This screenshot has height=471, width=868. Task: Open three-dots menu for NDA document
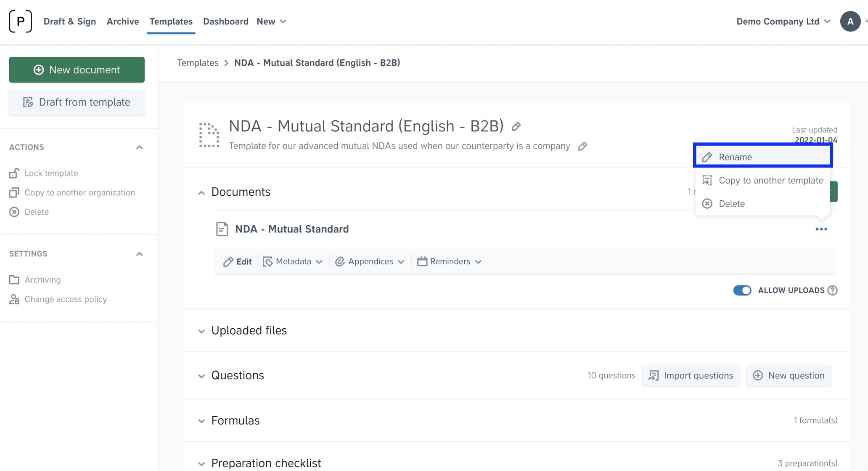[x=821, y=229]
